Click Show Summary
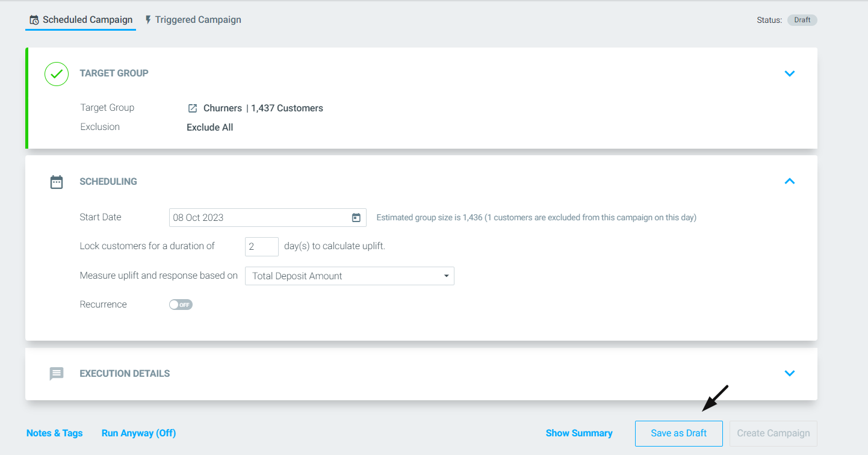 pyautogui.click(x=579, y=433)
